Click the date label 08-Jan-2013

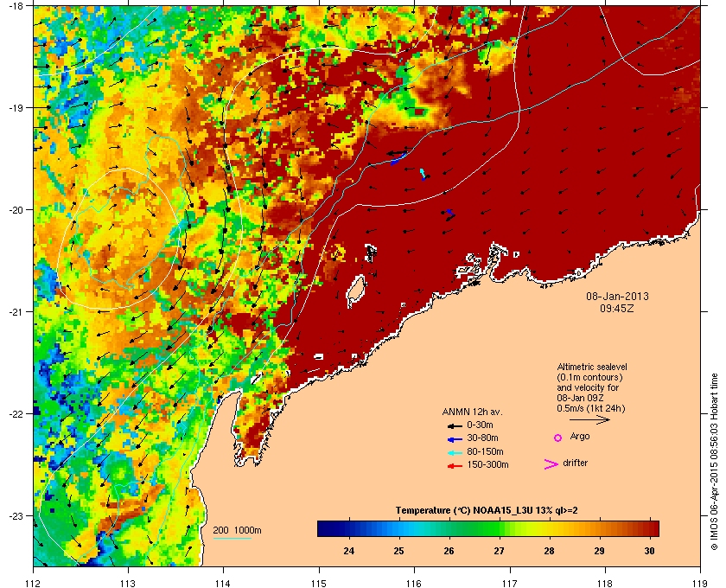click(x=617, y=297)
